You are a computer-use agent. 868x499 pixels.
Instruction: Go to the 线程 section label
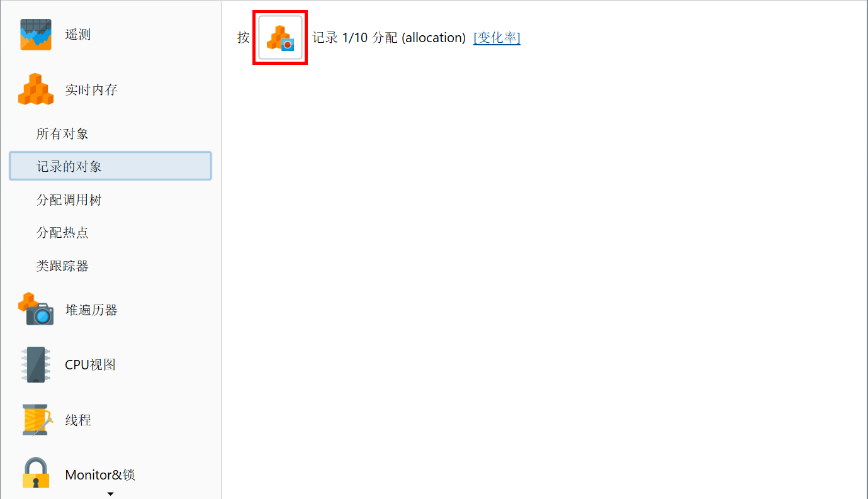coord(78,420)
